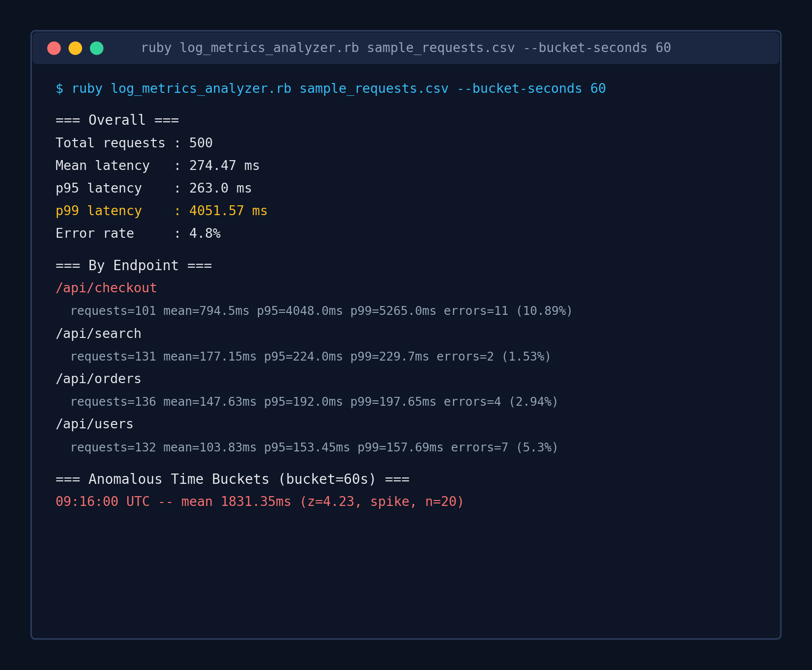Click the red '/api/checkout' endpoint name

(x=106, y=288)
